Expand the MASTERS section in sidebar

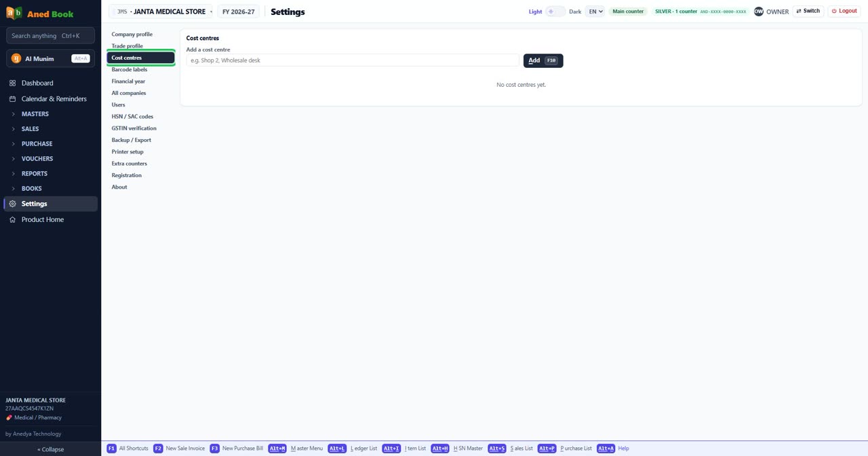[x=51, y=114]
